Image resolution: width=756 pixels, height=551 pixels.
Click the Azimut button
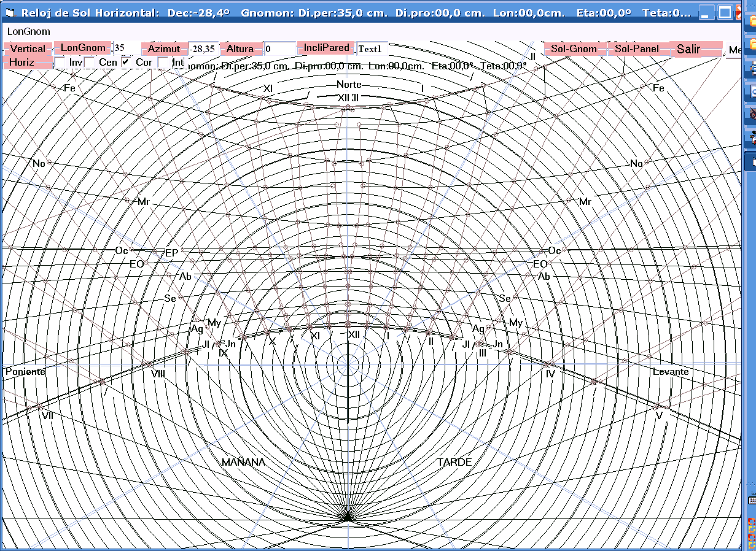(164, 49)
